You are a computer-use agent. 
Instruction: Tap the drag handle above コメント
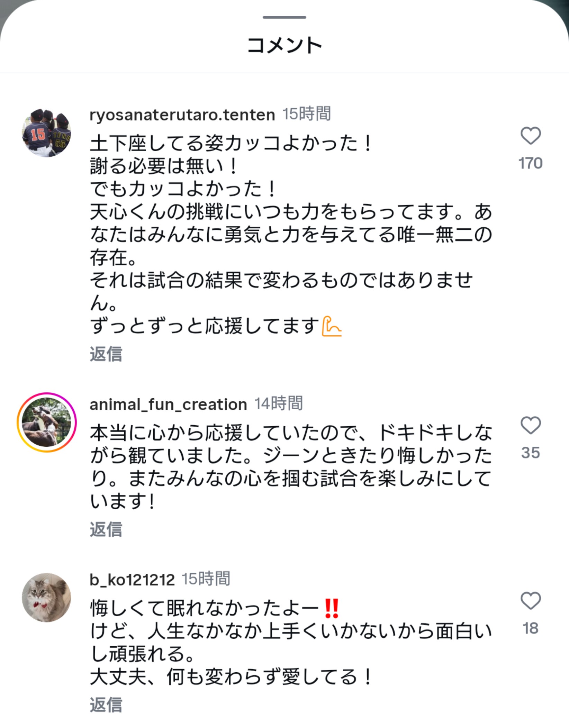(x=284, y=17)
